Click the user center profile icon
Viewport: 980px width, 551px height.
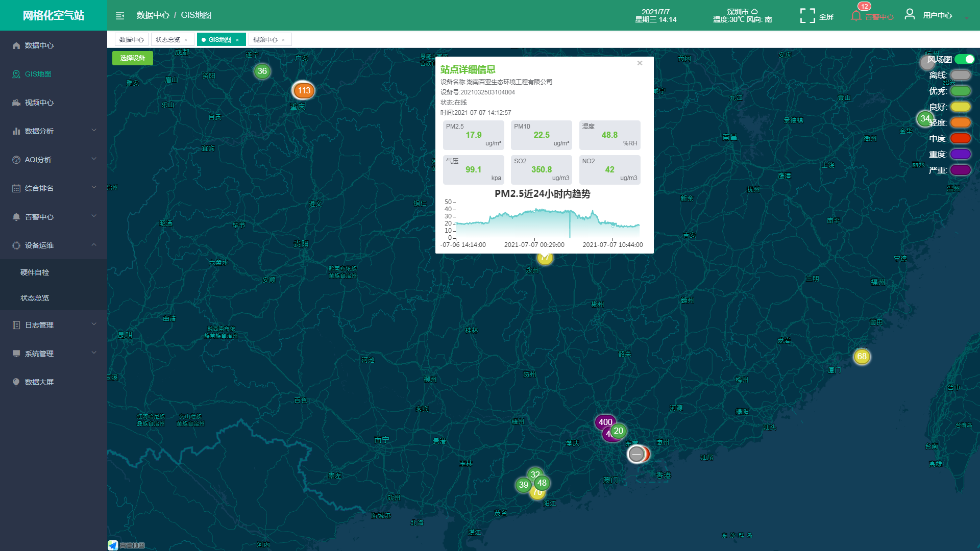point(910,14)
